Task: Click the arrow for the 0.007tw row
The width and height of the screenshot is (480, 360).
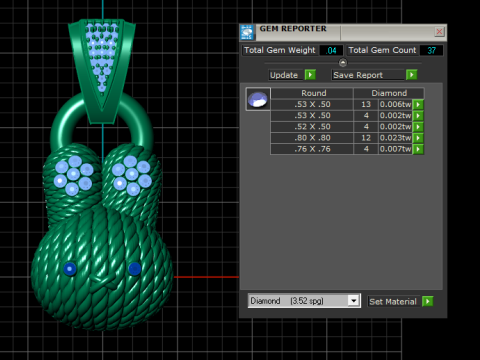Action: (418, 149)
